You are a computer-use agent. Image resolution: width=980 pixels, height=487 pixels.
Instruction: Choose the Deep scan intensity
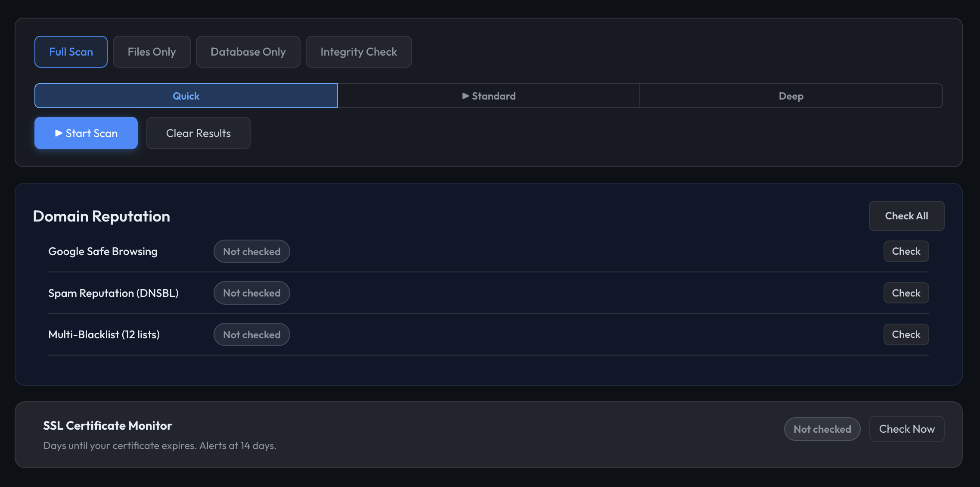point(791,96)
